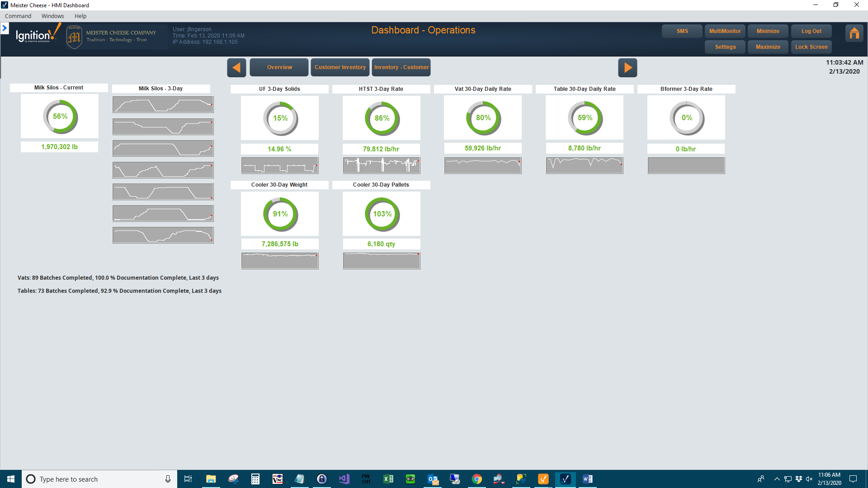Open Windows menu
The width and height of the screenshot is (868, 488).
pos(52,16)
